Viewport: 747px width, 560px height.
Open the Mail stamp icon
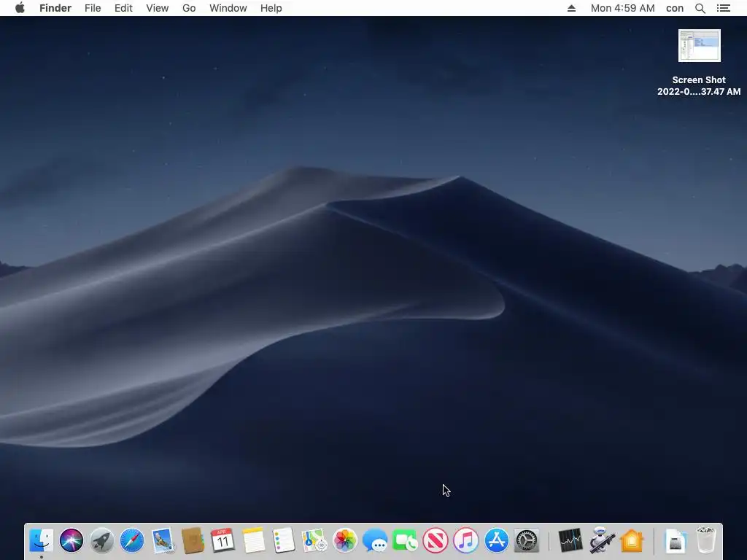(163, 541)
